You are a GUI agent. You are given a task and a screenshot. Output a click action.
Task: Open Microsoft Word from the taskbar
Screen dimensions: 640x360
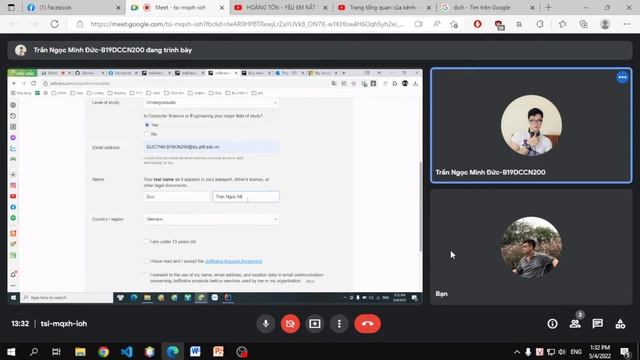pos(195,351)
